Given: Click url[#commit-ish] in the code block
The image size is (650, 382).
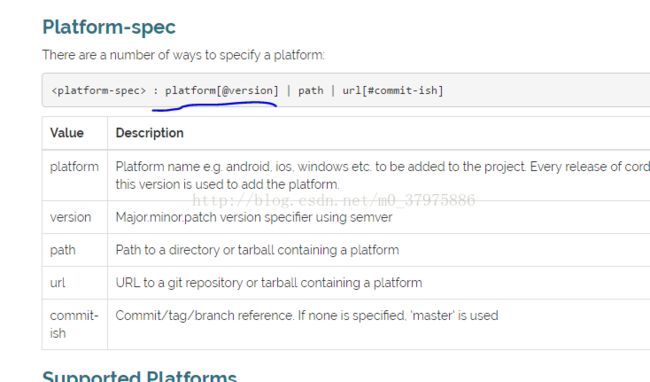Looking at the screenshot, I should [x=393, y=90].
